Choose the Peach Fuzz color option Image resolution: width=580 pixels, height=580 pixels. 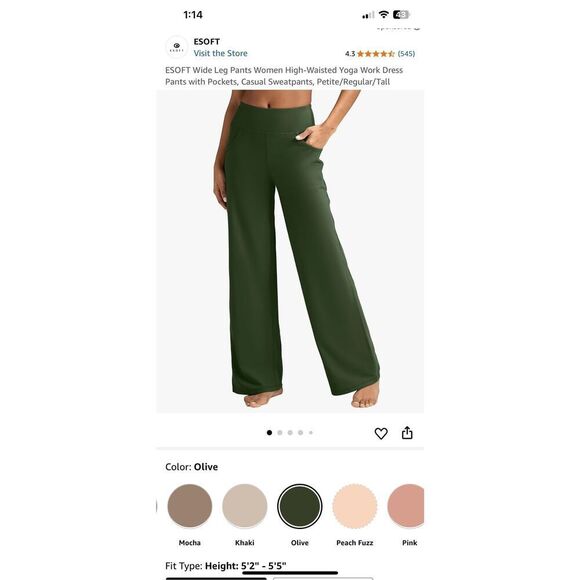click(x=354, y=506)
